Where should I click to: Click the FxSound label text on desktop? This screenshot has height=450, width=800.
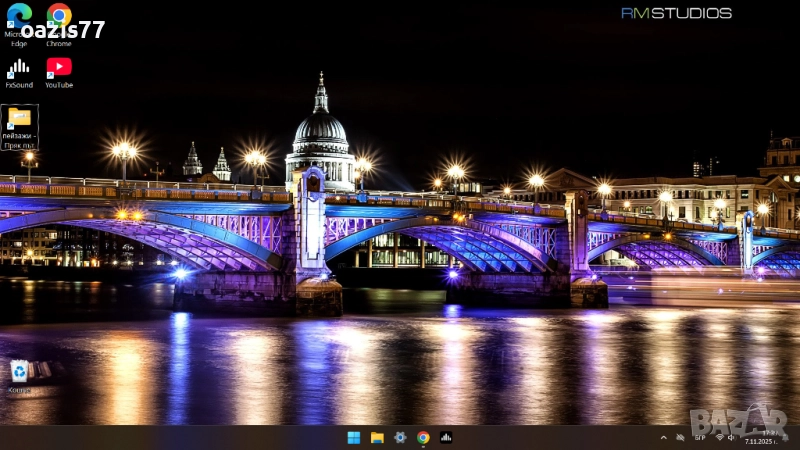coord(18,85)
